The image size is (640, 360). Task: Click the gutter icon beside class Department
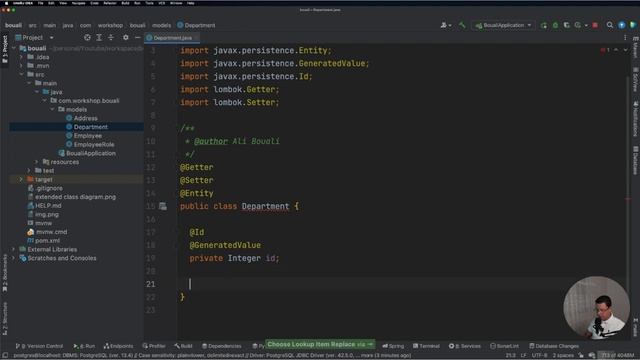[x=162, y=206]
